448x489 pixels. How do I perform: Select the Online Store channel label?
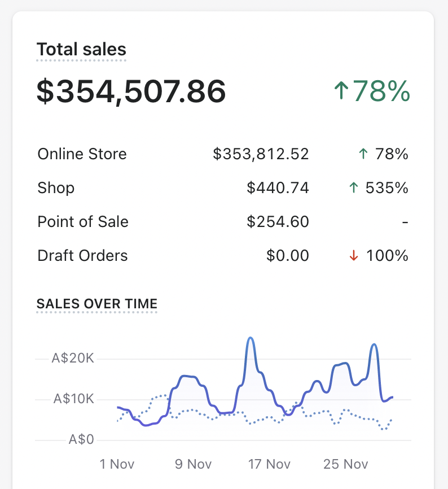tap(82, 154)
